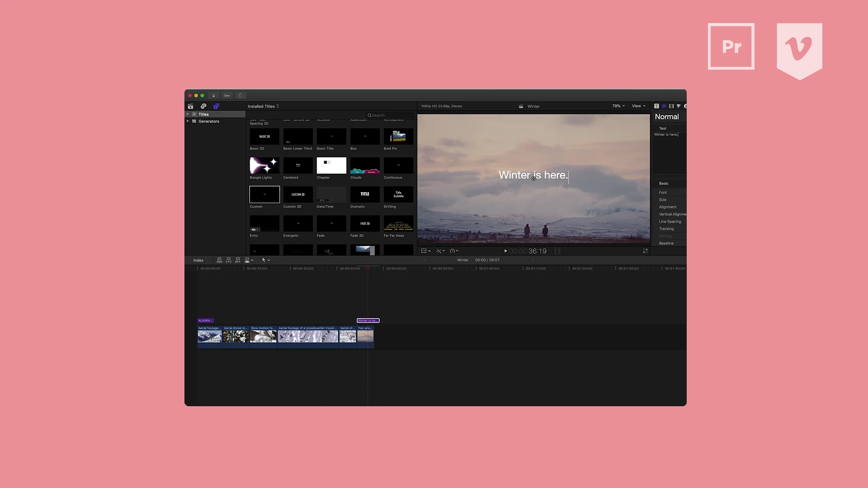
Task: Open the retime speedometer popup icon
Action: (x=453, y=251)
